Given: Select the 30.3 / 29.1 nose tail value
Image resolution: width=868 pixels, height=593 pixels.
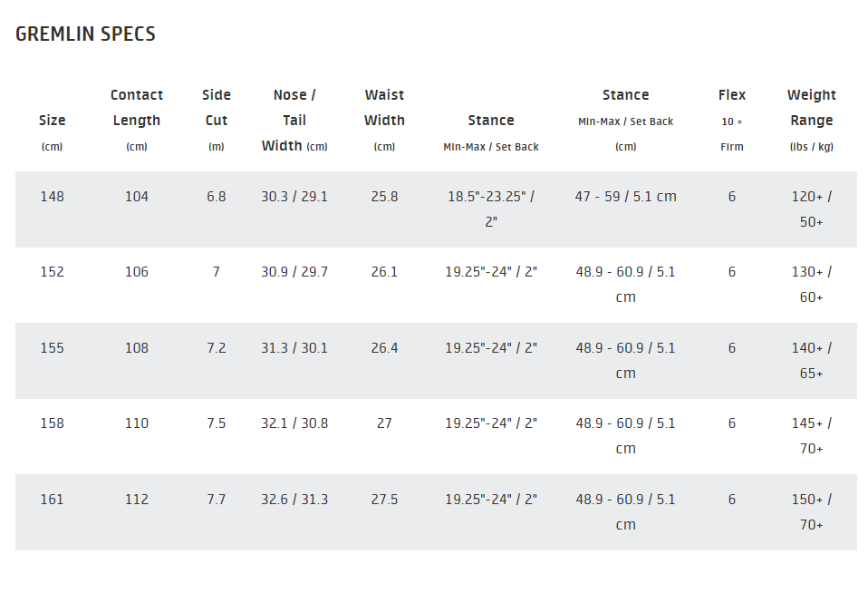Looking at the screenshot, I should (x=294, y=197).
